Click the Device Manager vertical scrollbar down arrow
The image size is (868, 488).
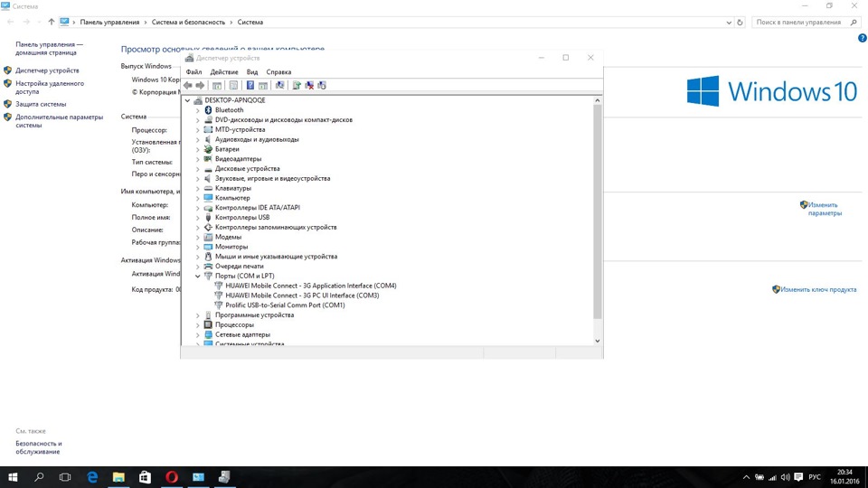click(597, 341)
